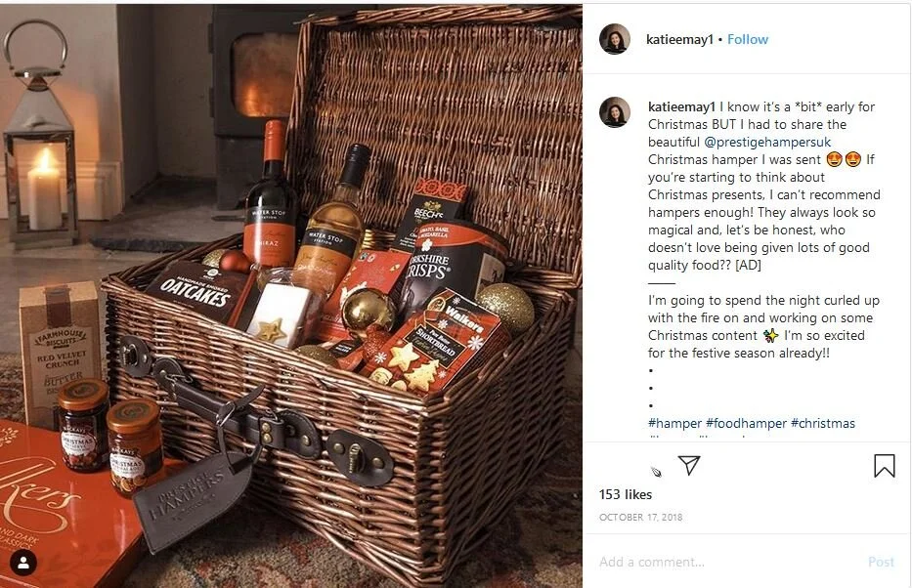Show tagged people icon on the photo
Screen dimensions: 912x588
23,562
